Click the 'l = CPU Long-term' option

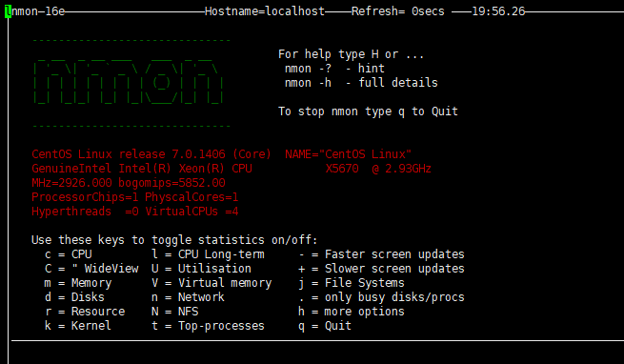tap(208, 254)
